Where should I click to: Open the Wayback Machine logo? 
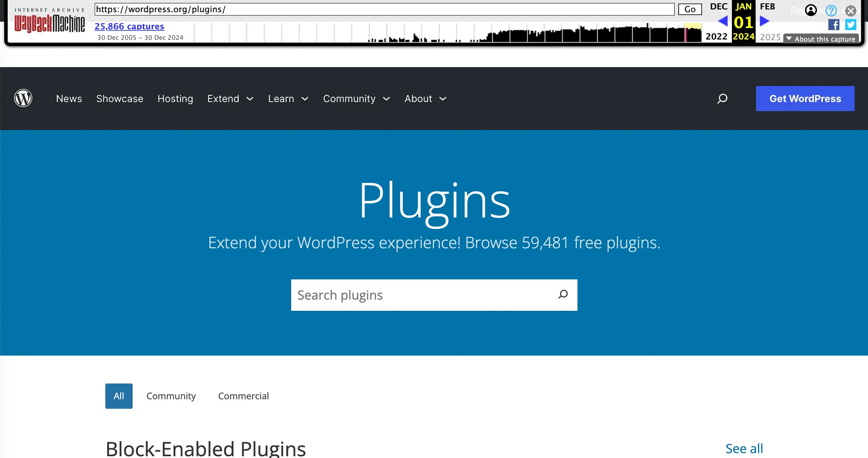click(x=50, y=21)
